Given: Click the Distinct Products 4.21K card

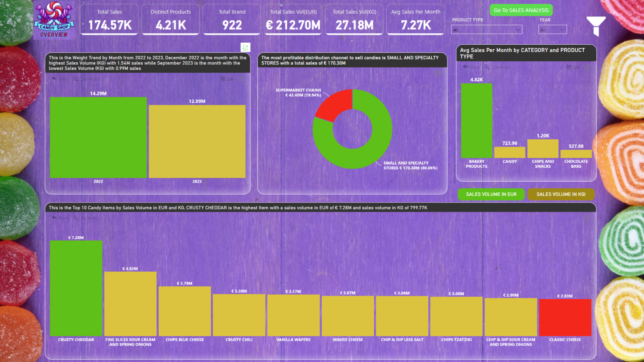Looking at the screenshot, I should [170, 20].
